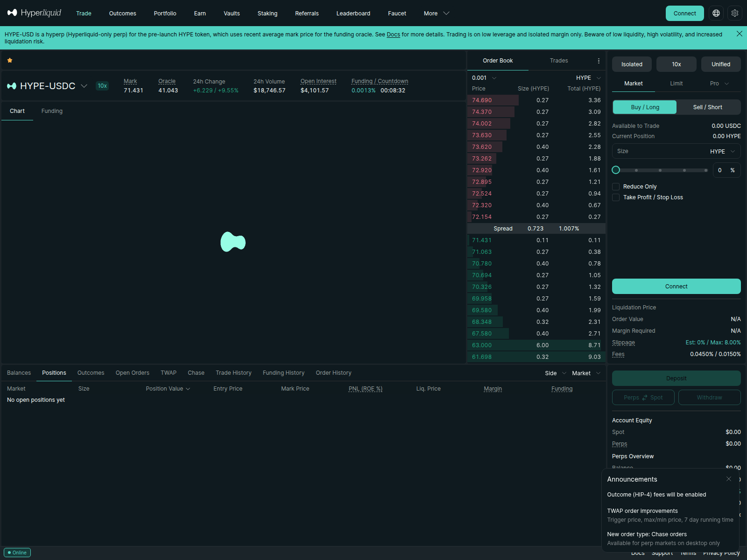747x560 pixels.
Task: Click the large Connect button in order panel
Action: click(676, 287)
